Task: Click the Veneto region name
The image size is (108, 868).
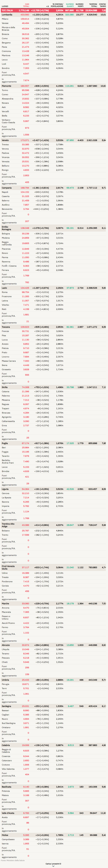Action: (5, 140)
